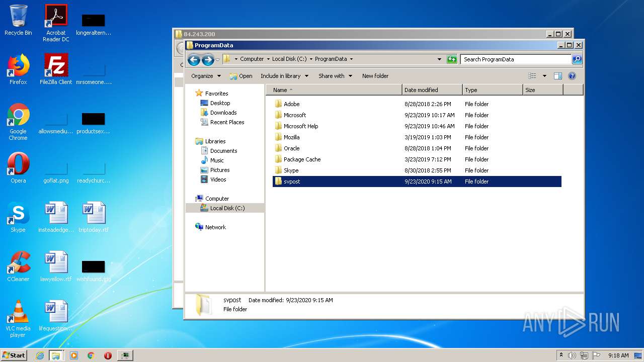Open the Skype desktop shortcut
Image resolution: width=644 pixels, height=362 pixels.
(18, 217)
